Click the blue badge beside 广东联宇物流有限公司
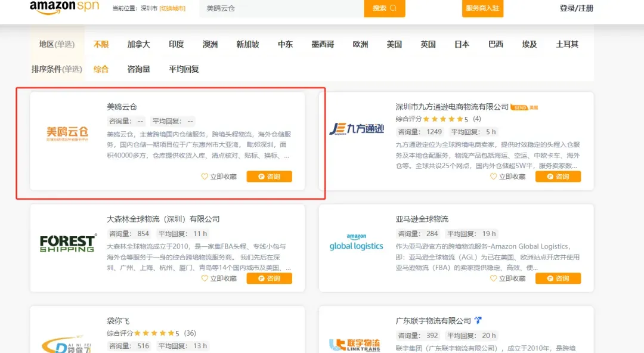The image size is (644, 353). pyautogui.click(x=478, y=320)
